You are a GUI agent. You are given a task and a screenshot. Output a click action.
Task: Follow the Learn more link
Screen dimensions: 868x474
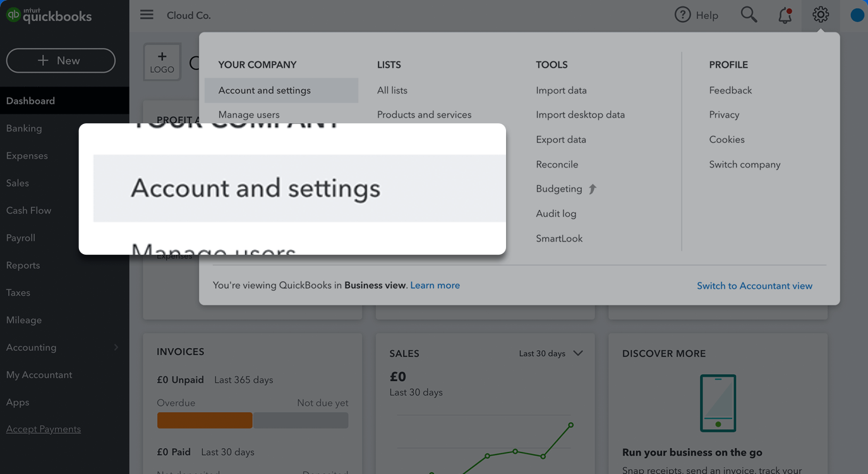coord(435,286)
